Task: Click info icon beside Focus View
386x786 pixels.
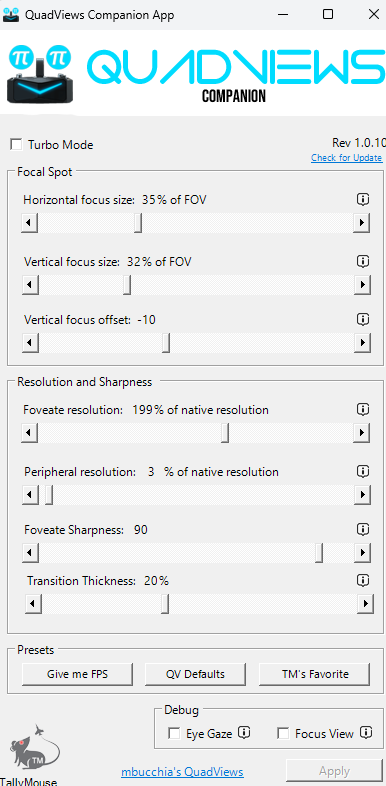Action: click(366, 733)
